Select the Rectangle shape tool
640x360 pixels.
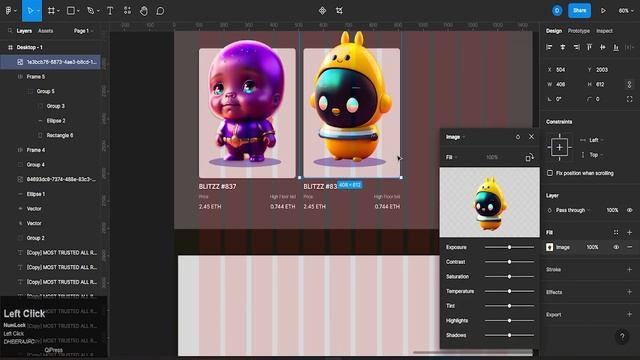[x=71, y=11]
